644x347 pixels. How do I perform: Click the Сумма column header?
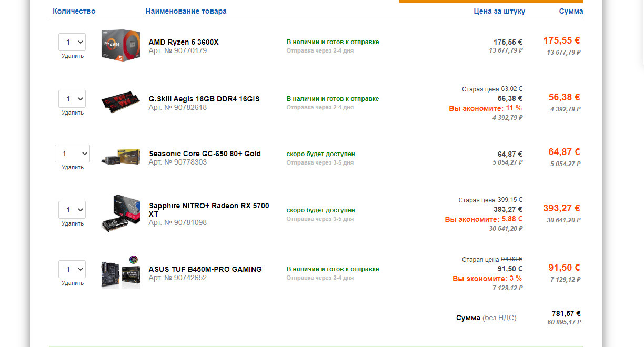(x=571, y=11)
